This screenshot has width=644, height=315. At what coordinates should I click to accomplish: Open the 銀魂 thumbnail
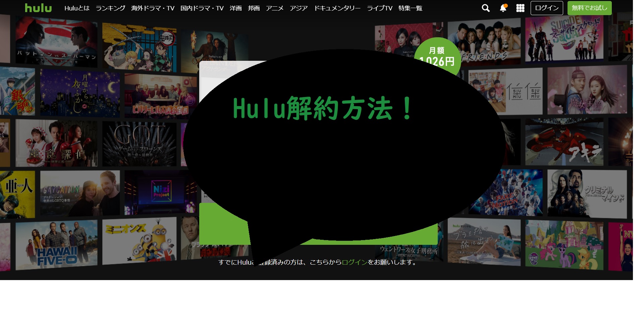point(17,91)
